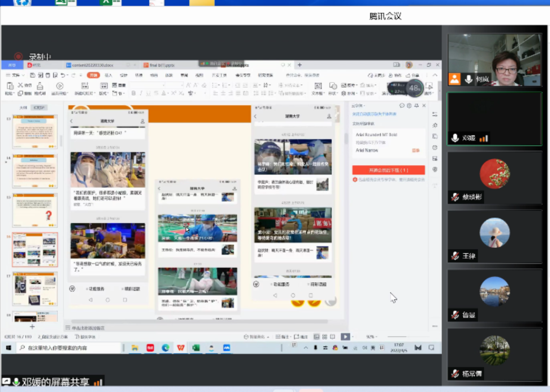Screen dimensions: 550x392
Task: Toggle underline text formatting
Action: (x=149, y=93)
